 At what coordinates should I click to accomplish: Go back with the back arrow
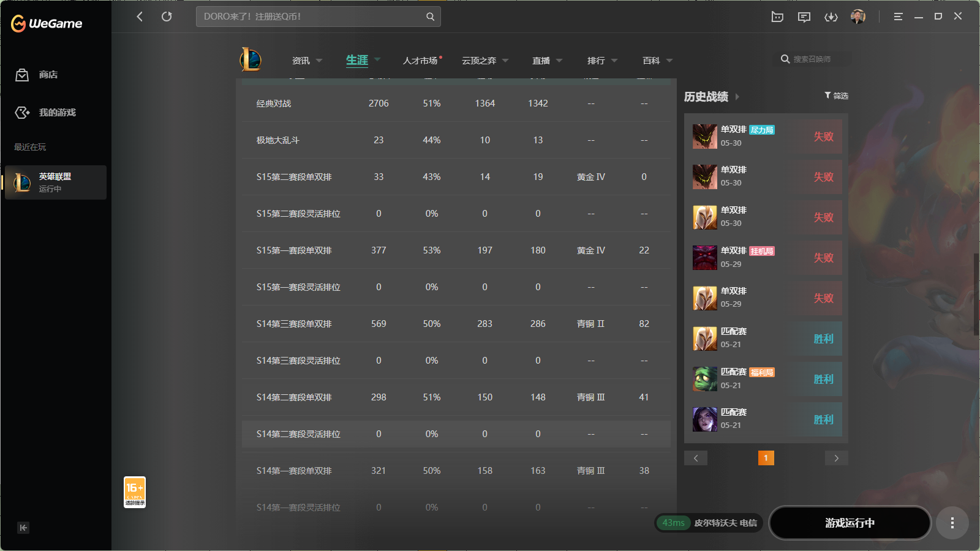(x=140, y=17)
